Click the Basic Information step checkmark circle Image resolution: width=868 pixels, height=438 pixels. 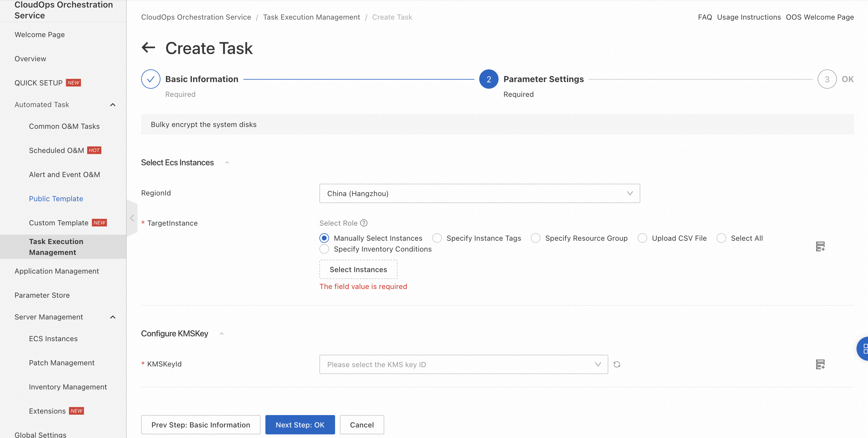[150, 79]
